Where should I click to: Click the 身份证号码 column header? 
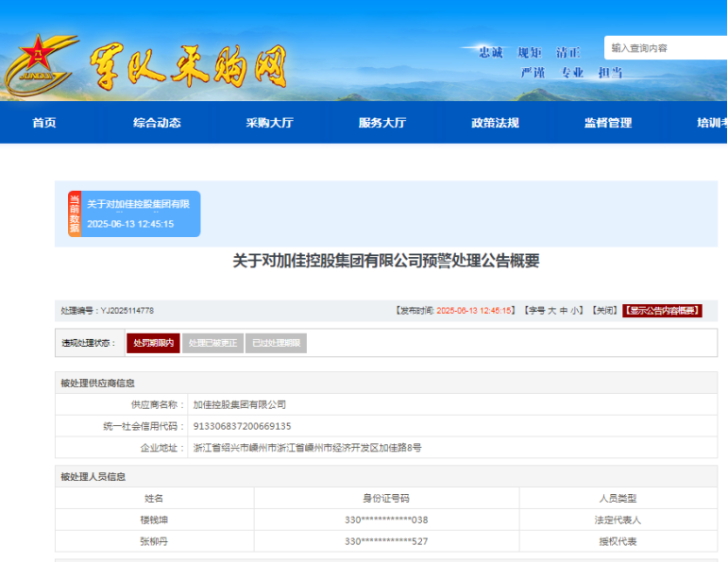386,499
